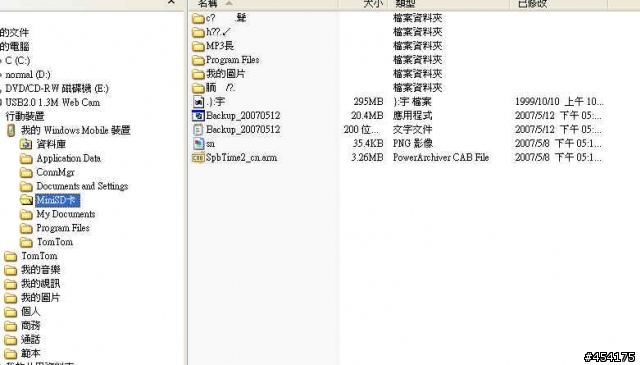The image size is (640, 365).
Task: Select 我的視訊 label in tree
Action: [x=40, y=284]
